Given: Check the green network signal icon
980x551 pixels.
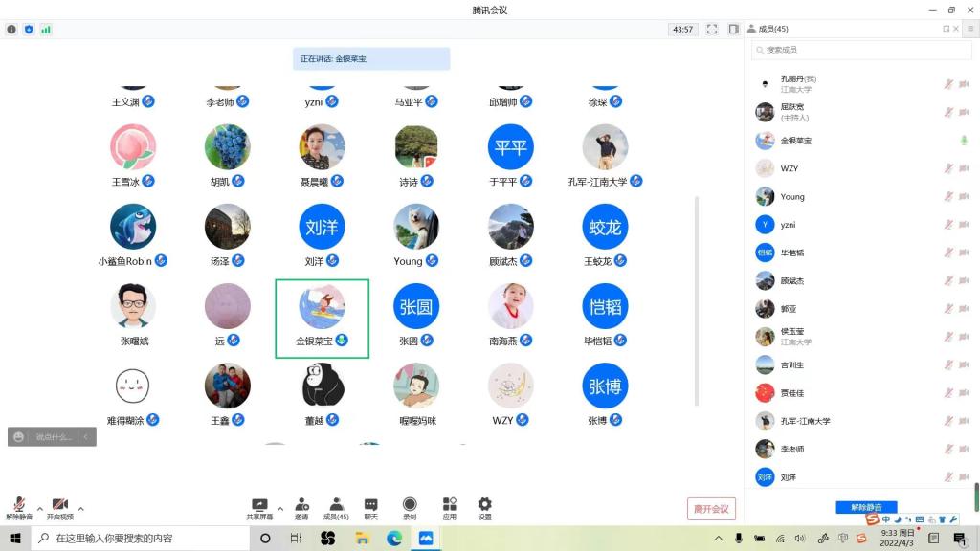Looking at the screenshot, I should (x=46, y=30).
